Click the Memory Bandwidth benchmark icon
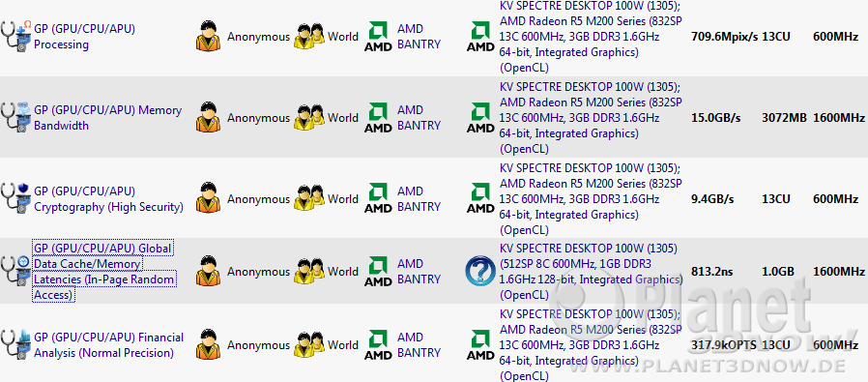868x382 pixels. (x=16, y=118)
